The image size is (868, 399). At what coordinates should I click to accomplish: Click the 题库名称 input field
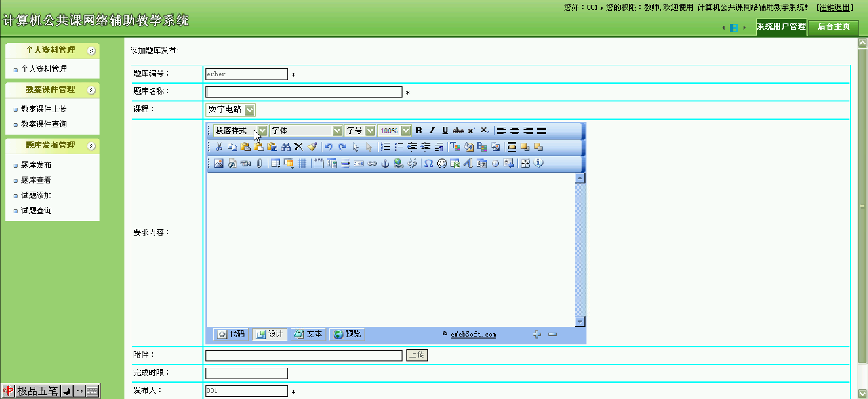[x=304, y=92]
